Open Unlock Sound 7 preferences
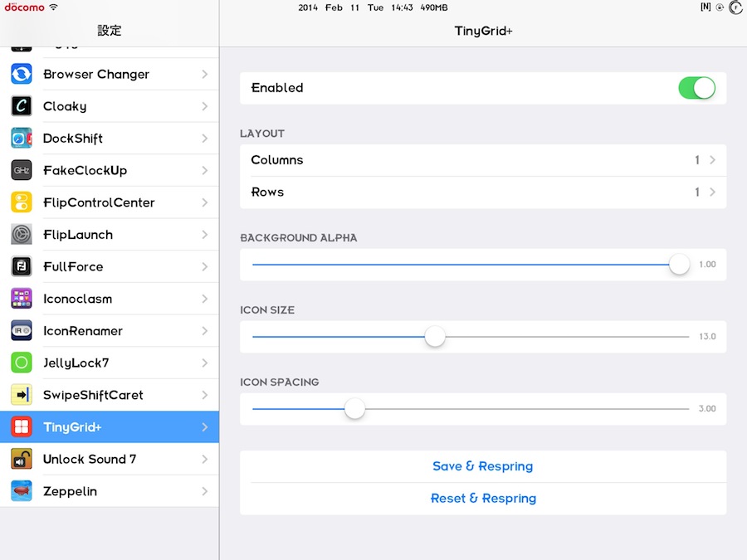Viewport: 747px width, 560px height. (110, 459)
